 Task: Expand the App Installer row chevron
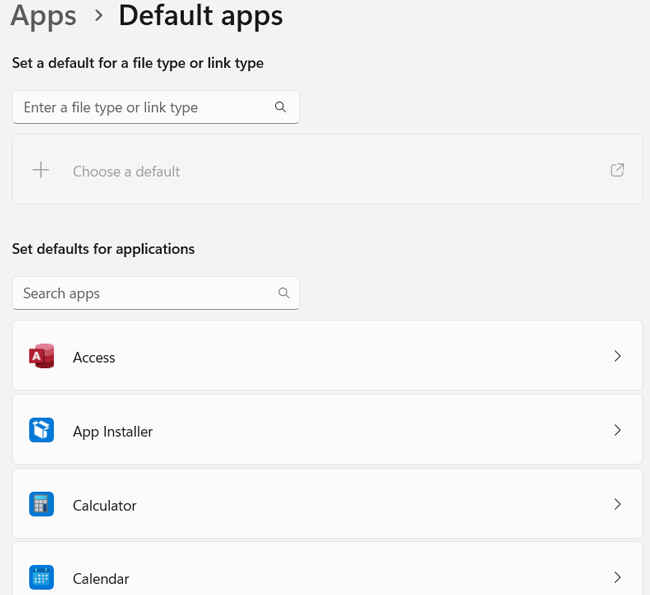(617, 430)
